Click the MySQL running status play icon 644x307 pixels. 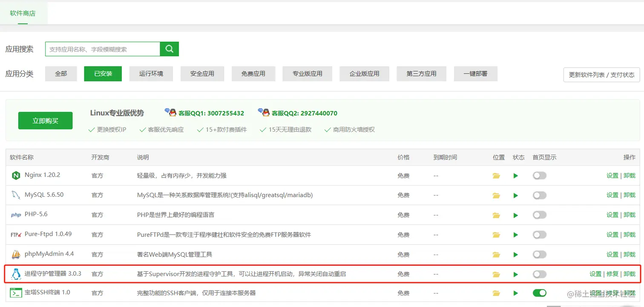[x=516, y=195]
